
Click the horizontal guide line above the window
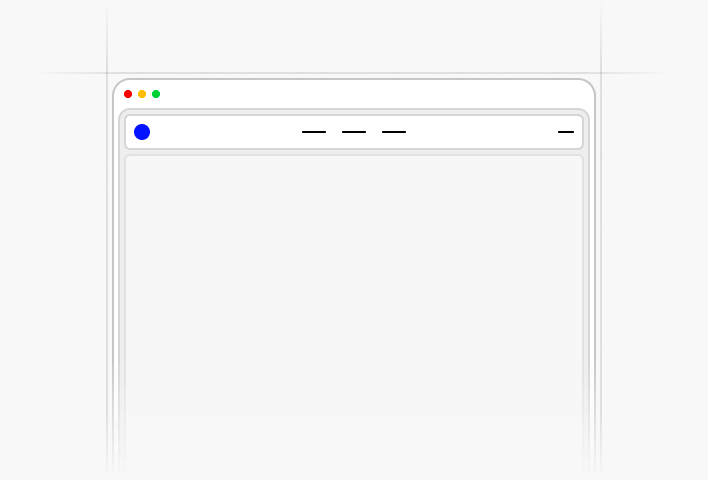pos(354,73)
